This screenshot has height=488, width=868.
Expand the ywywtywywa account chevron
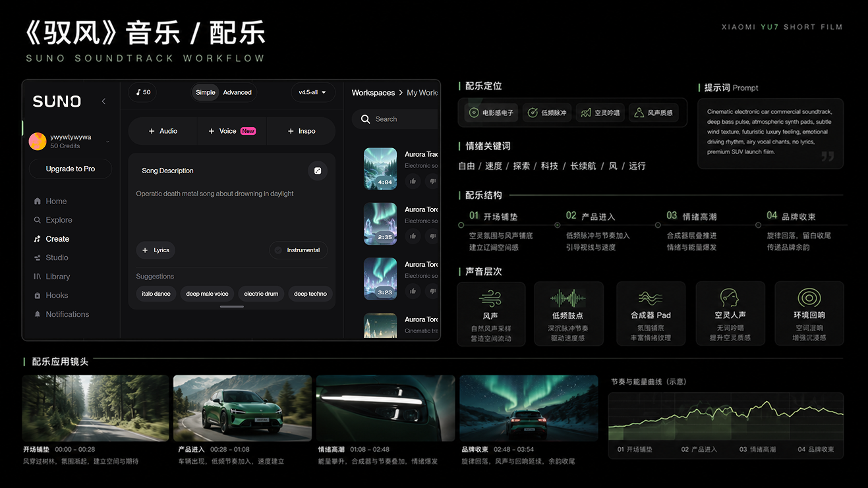(x=107, y=142)
